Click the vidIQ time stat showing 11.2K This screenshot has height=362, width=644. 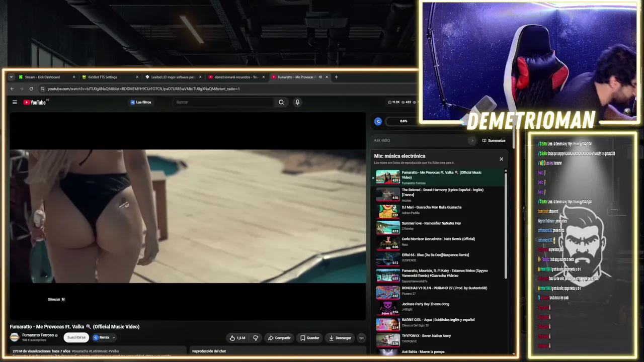[x=393, y=102]
